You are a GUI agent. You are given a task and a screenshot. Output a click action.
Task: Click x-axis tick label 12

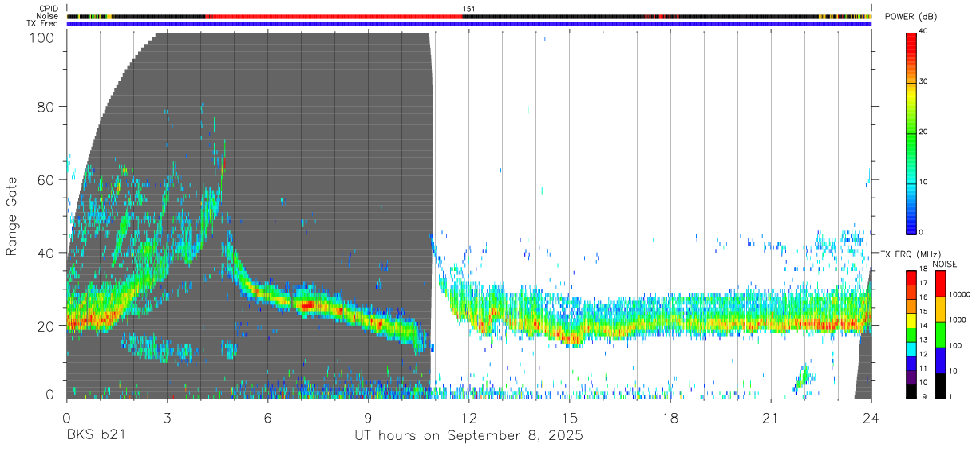click(468, 417)
